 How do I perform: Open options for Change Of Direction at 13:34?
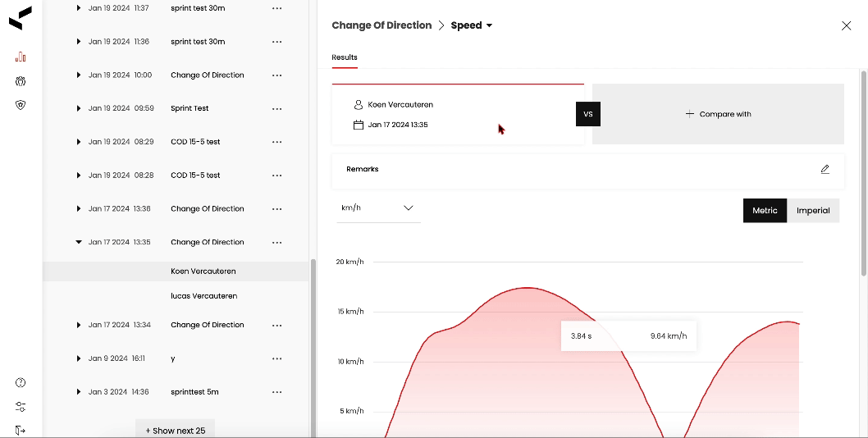pos(276,325)
